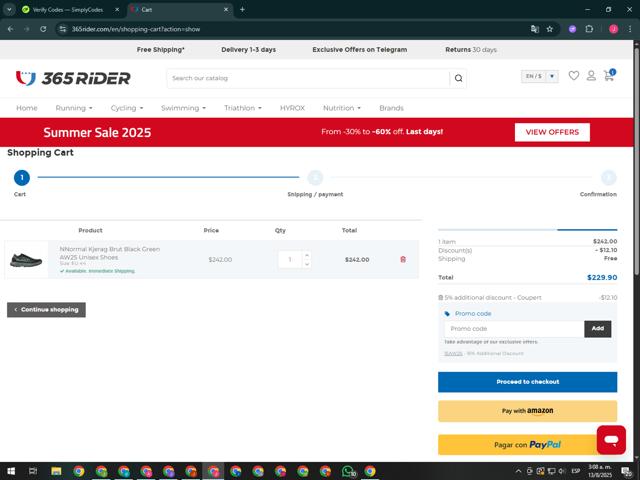This screenshot has width=640, height=480.
Task: Open the shopping cart icon in header
Action: tap(609, 75)
